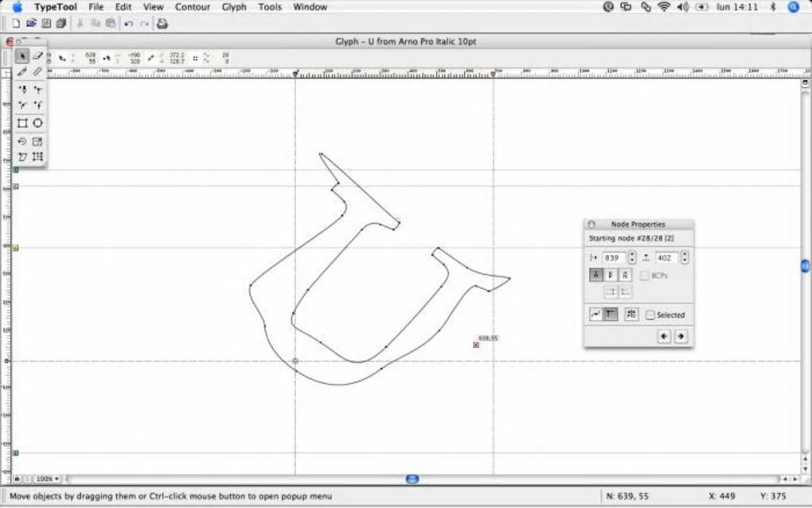812x508 pixels.
Task: Open the 100% zoom dropdown
Action: click(x=48, y=479)
